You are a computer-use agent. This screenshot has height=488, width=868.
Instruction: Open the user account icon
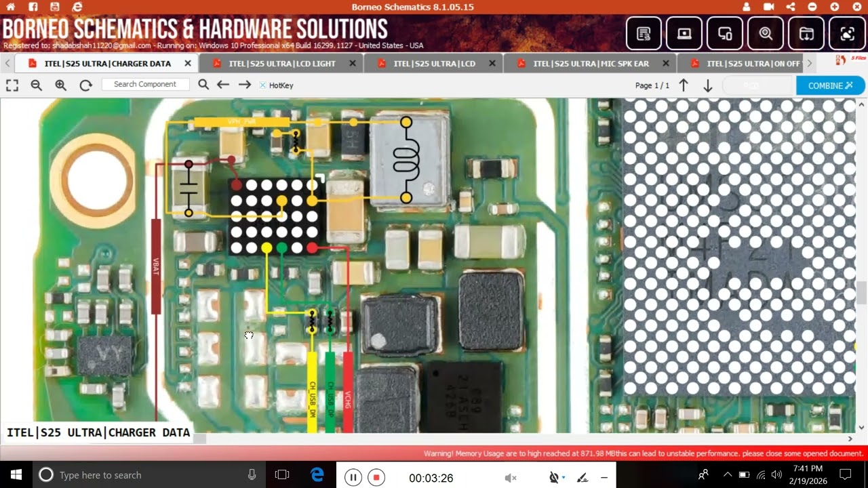[x=747, y=7]
